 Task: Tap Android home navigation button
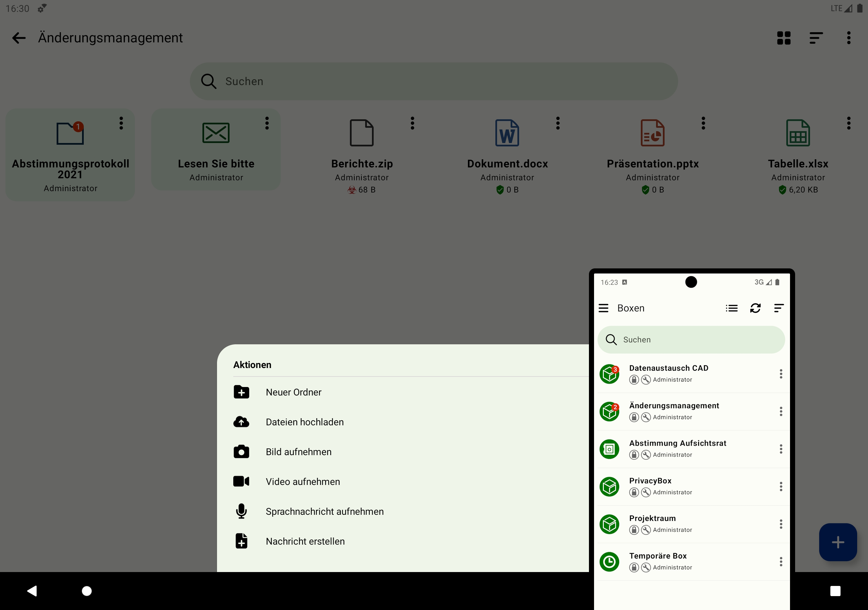coord(87,591)
